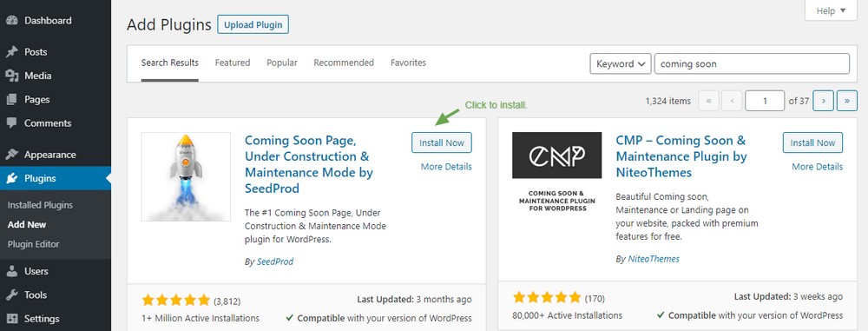The height and width of the screenshot is (331, 868).
Task: Switch to the Popular tab
Action: [x=282, y=63]
